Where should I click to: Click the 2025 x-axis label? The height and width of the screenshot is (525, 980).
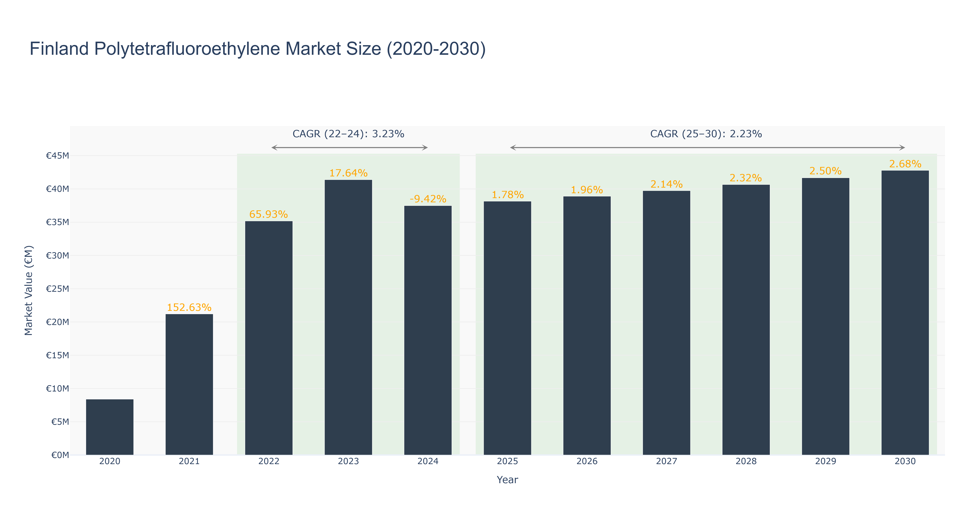(507, 461)
